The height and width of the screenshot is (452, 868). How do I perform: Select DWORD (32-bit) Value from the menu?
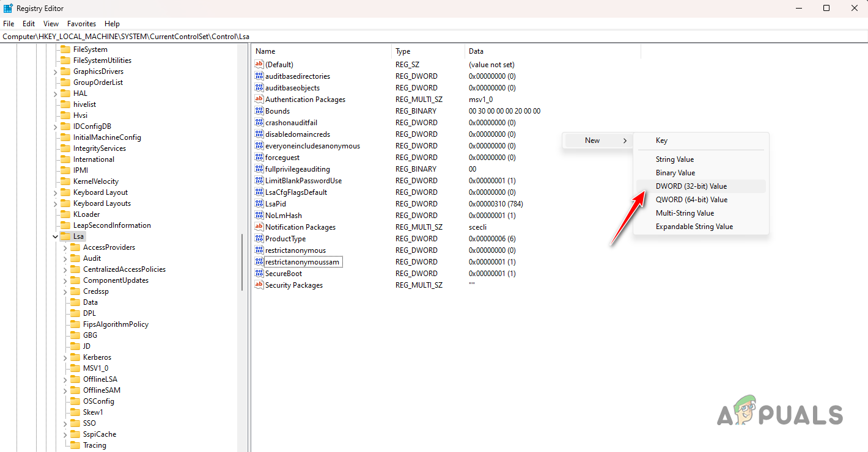pyautogui.click(x=691, y=186)
